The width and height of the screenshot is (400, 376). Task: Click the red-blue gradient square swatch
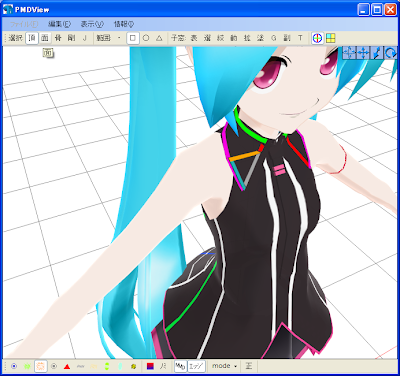[150, 366]
